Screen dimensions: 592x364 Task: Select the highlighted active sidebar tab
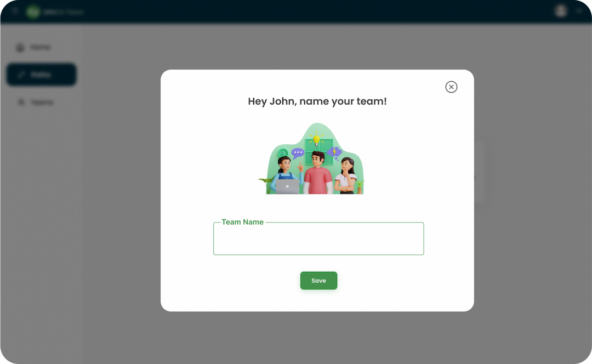coord(41,75)
